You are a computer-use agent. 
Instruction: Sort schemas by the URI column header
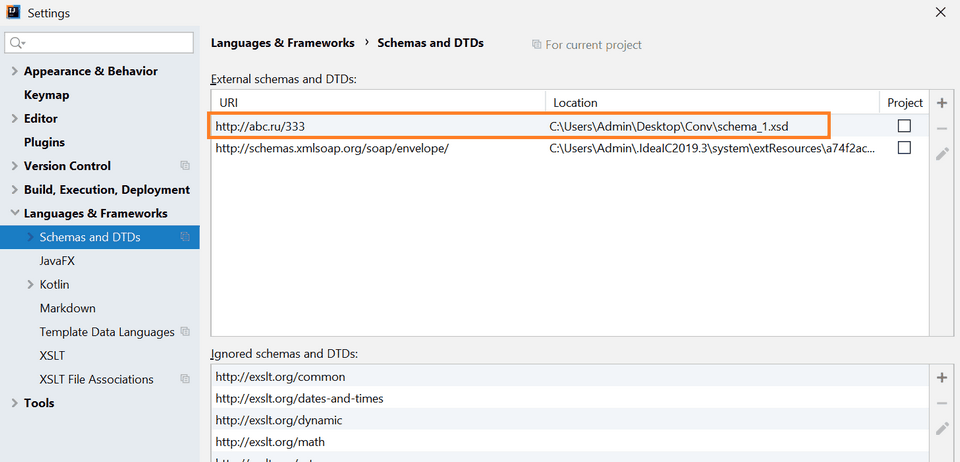378,102
